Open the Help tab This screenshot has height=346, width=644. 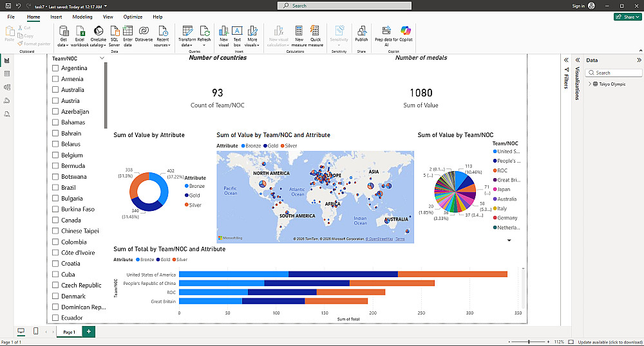158,17
